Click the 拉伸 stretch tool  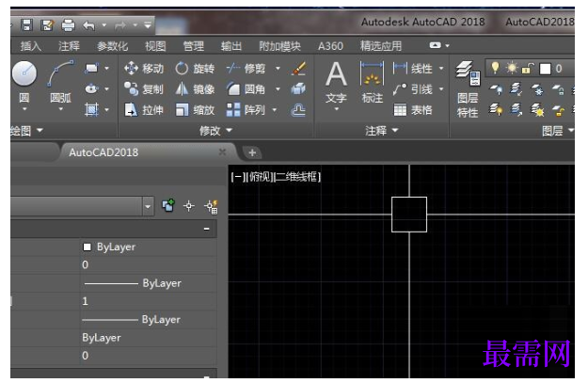tap(144, 110)
